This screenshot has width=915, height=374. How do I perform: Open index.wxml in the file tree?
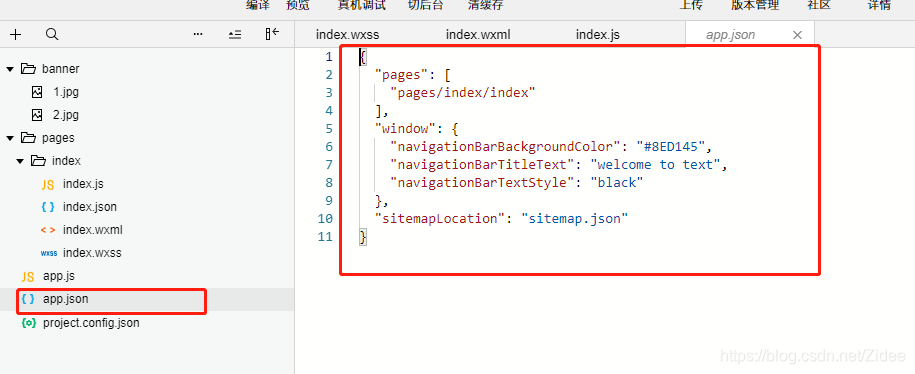93,230
